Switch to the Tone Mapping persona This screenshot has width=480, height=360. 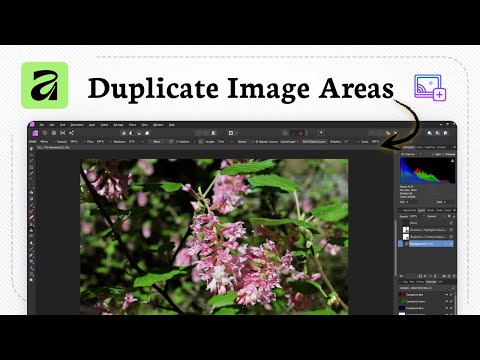coord(63,133)
